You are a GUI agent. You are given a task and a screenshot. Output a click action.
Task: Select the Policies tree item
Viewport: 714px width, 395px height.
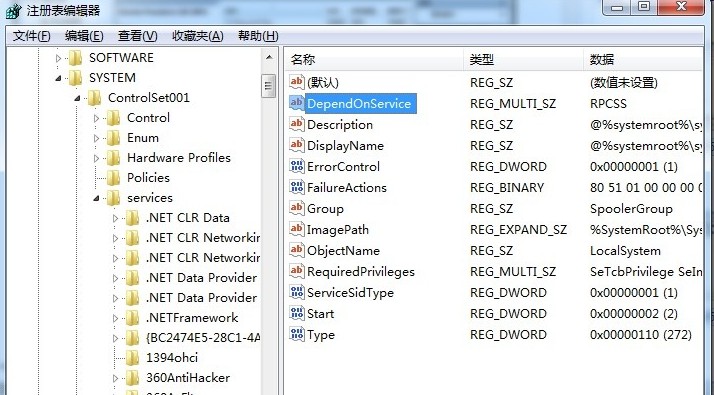click(148, 178)
